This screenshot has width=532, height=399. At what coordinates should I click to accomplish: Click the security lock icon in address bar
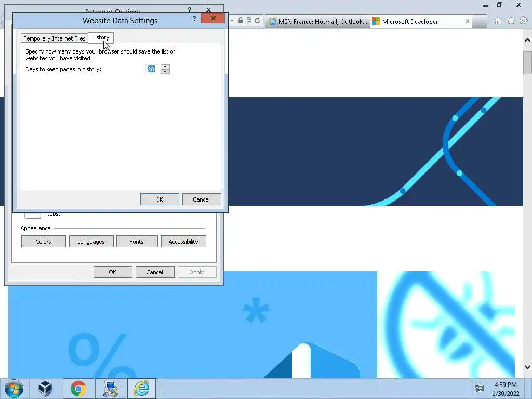241,21
